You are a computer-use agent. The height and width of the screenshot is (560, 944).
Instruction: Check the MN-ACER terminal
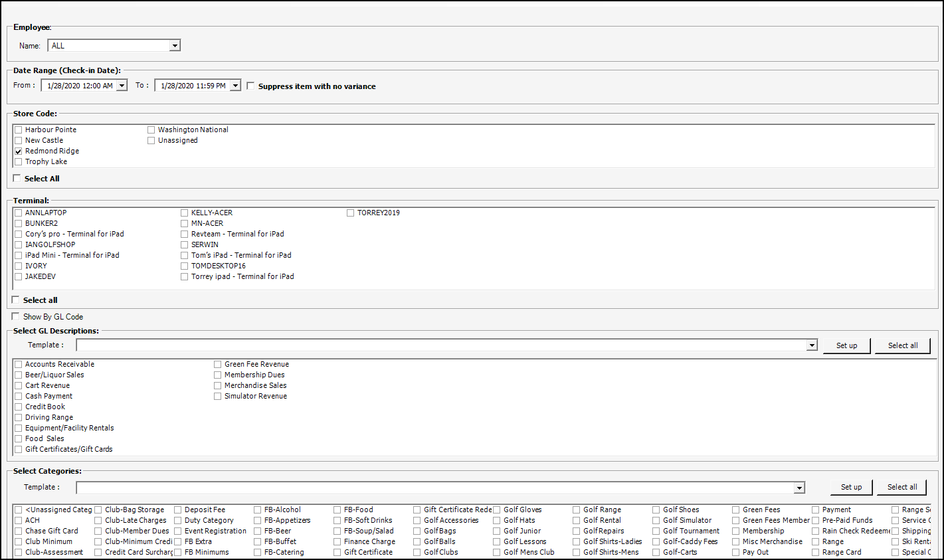click(x=185, y=224)
